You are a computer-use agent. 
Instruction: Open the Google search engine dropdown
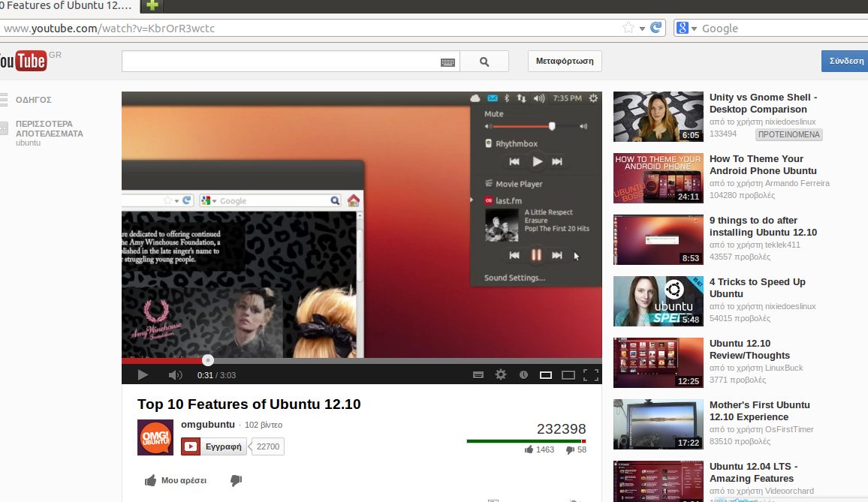(693, 28)
